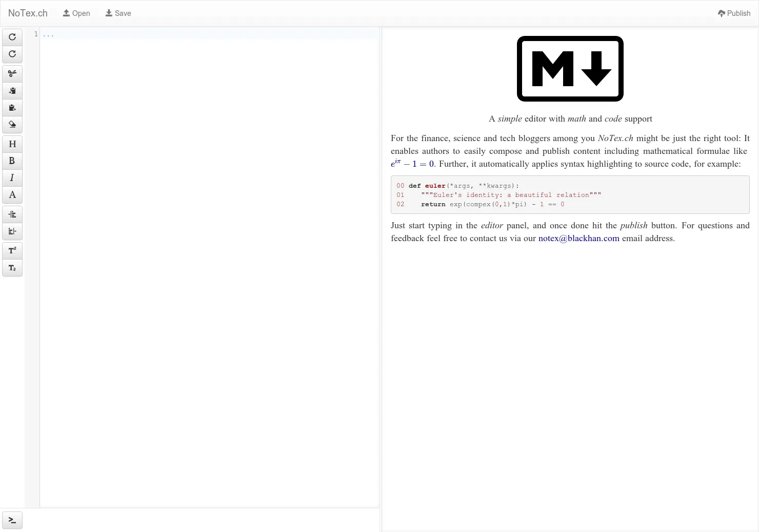The height and width of the screenshot is (532, 759).
Task: Click the copy clipboard icon below the scissors
Action: pyautogui.click(x=12, y=91)
